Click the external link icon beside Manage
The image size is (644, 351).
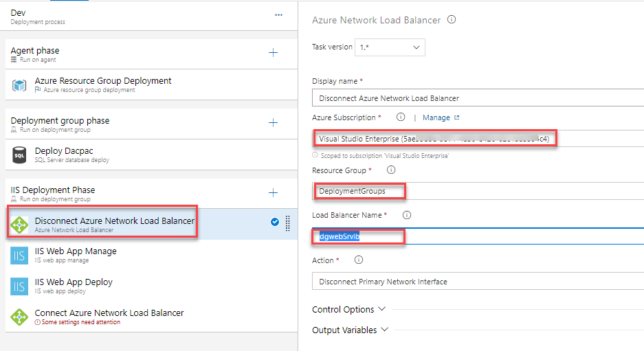point(457,117)
